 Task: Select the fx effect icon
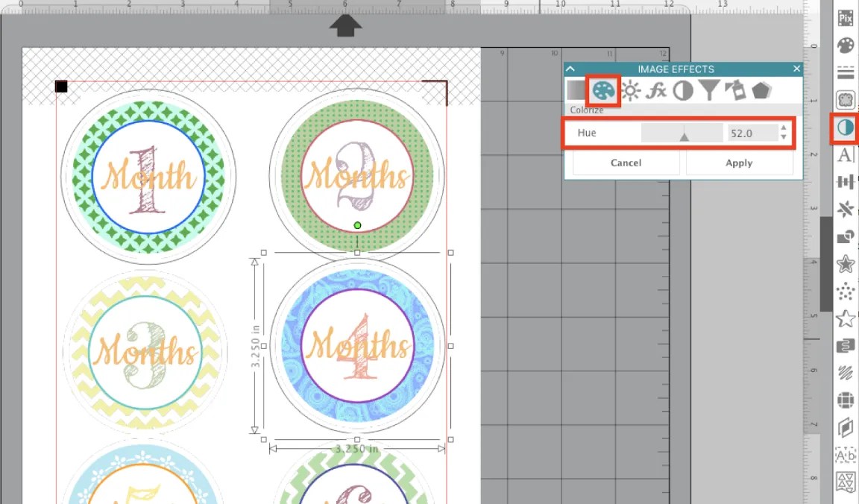click(x=658, y=91)
